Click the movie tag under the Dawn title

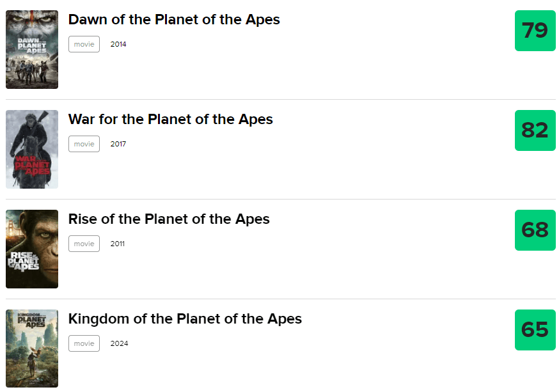[x=84, y=44]
